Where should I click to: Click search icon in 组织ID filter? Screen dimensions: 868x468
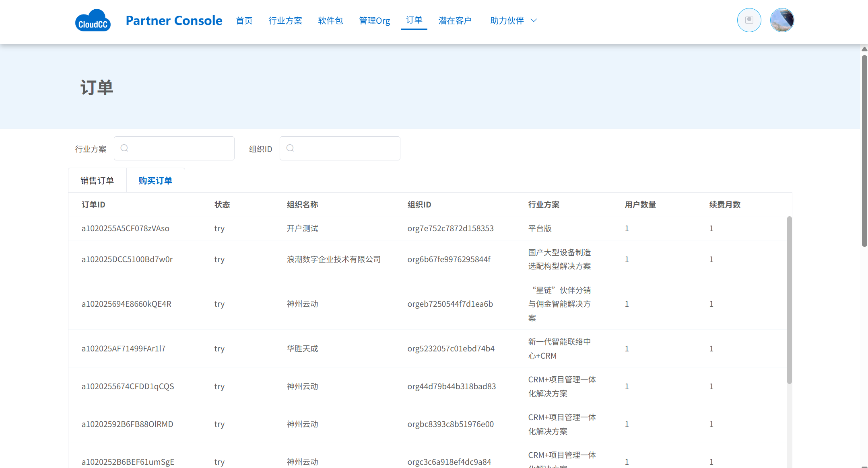(290, 148)
